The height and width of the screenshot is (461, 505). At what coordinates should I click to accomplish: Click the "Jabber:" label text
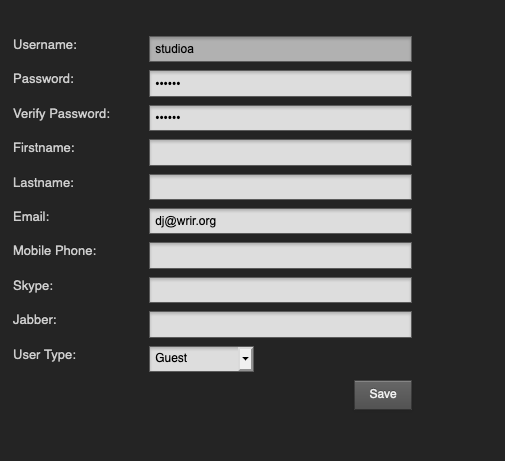[35, 320]
